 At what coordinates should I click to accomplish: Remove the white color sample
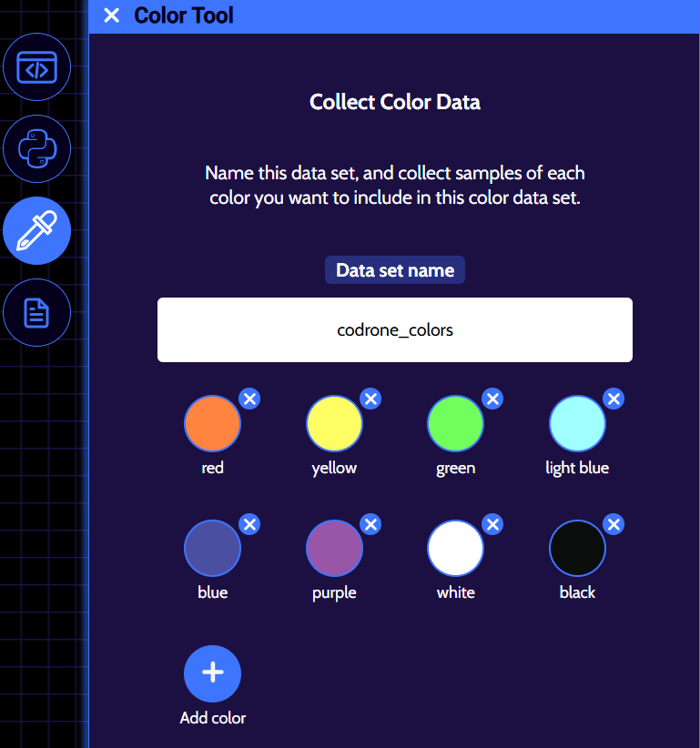[492, 524]
